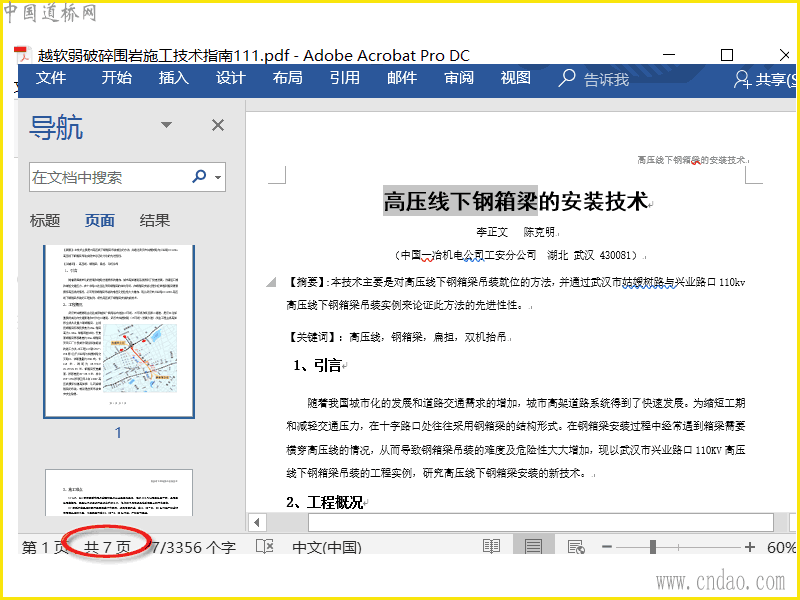Screen dimensions: 800x600
Task: Switch to the 结果 results tab
Action: tap(155, 220)
